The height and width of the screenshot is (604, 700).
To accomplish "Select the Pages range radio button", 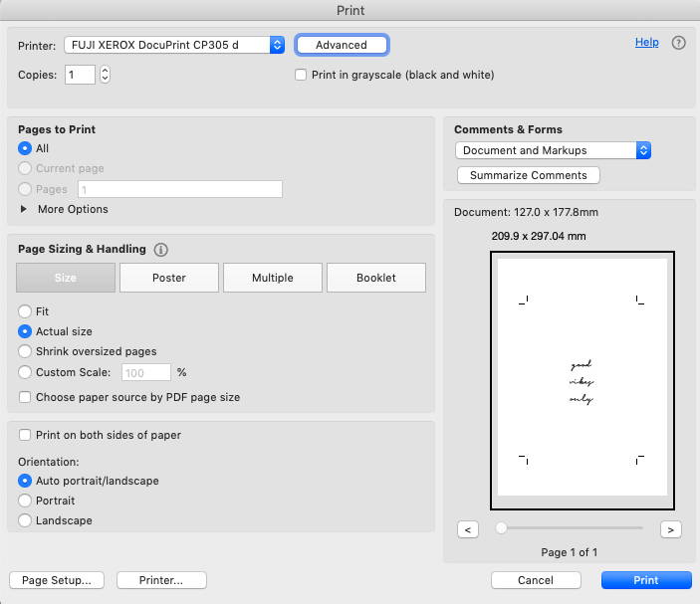I will click(x=25, y=189).
